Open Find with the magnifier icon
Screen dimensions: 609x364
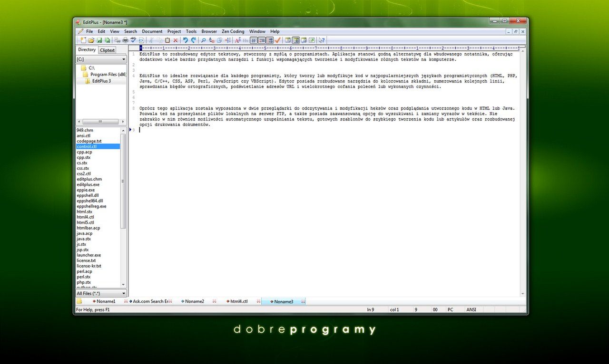(203, 40)
